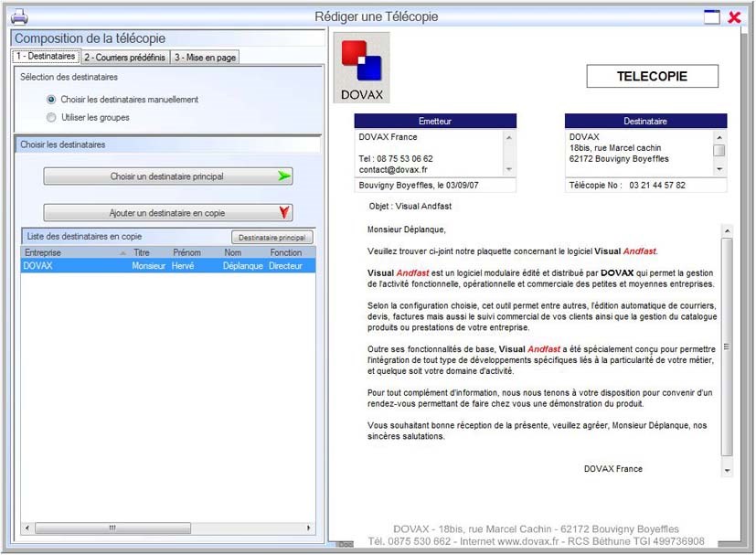
Task: Click down arrow of letter body scrollbar
Action: pos(727,471)
